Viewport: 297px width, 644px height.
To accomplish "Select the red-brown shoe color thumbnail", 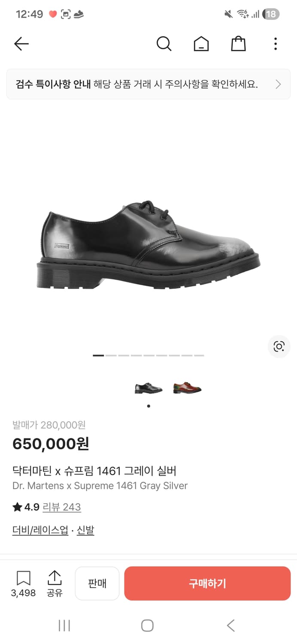I will coord(187,388).
